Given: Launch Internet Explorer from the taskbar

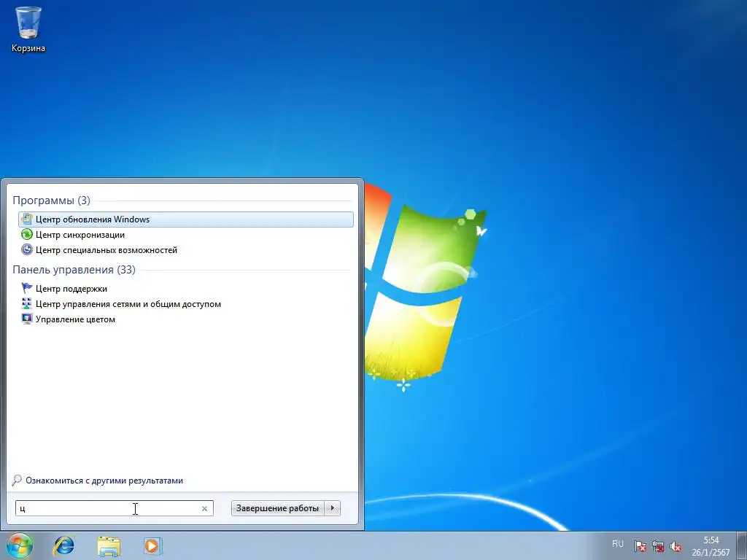Looking at the screenshot, I should [64, 545].
